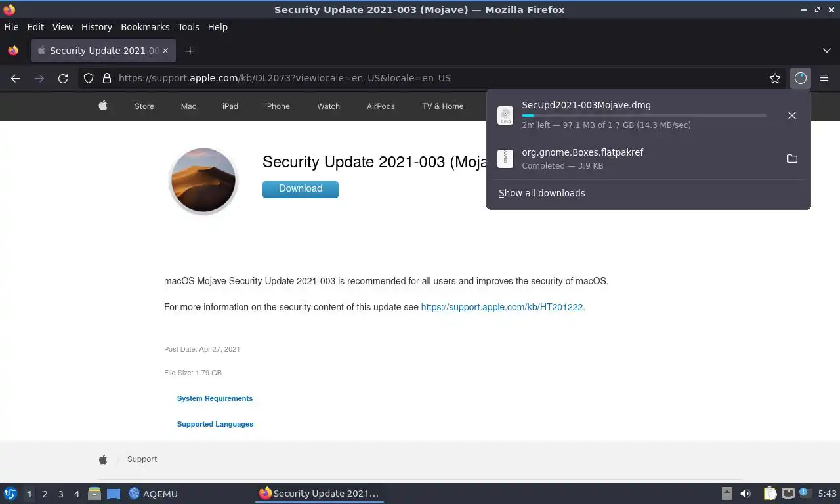Screen dimensions: 840x504
Task: Click the 'Post Date: Apr 27, 2021' text
Action: [202, 349]
